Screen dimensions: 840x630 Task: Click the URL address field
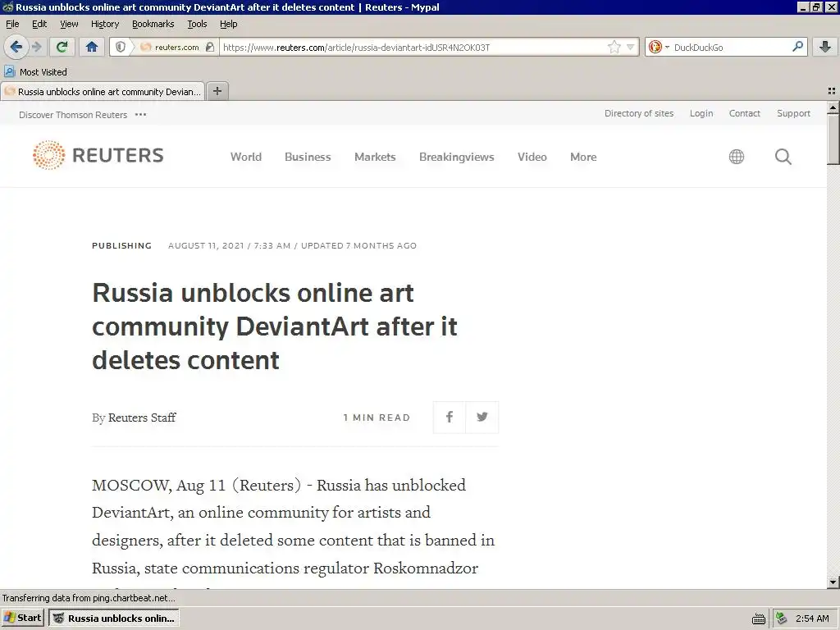[x=413, y=47]
